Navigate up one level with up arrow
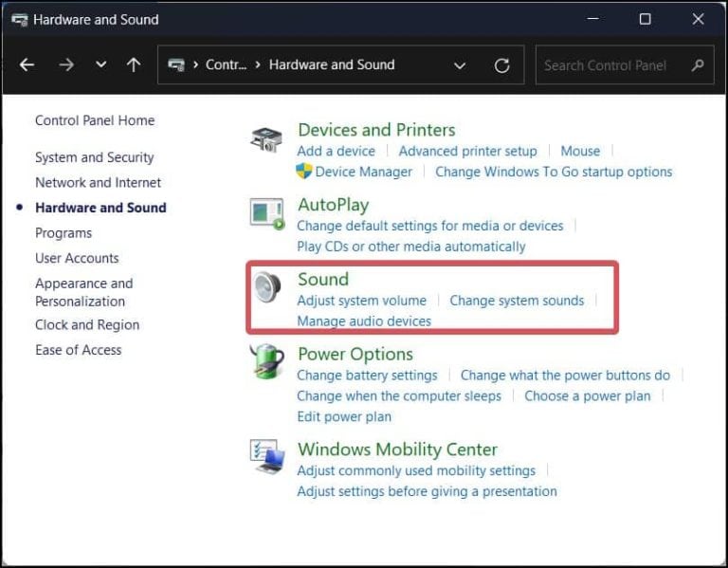728x568 pixels. click(x=134, y=65)
